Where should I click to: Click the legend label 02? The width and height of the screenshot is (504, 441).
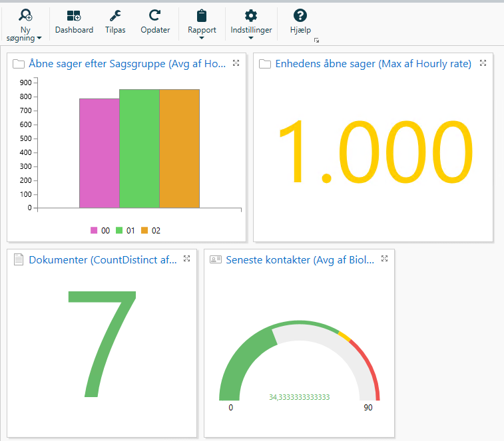[156, 231]
